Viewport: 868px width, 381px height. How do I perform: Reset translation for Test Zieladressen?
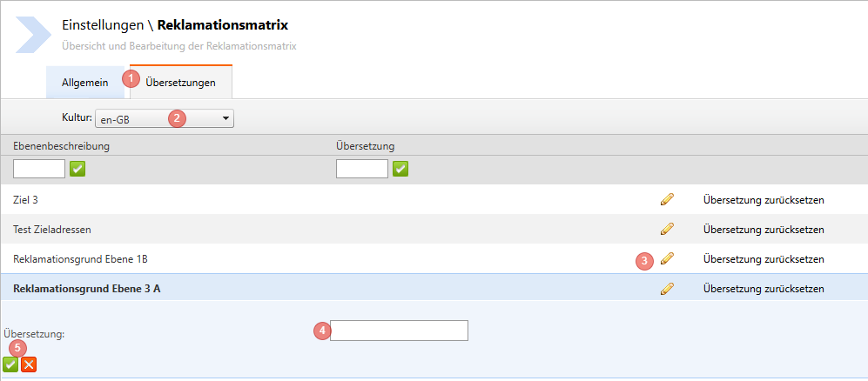(764, 230)
